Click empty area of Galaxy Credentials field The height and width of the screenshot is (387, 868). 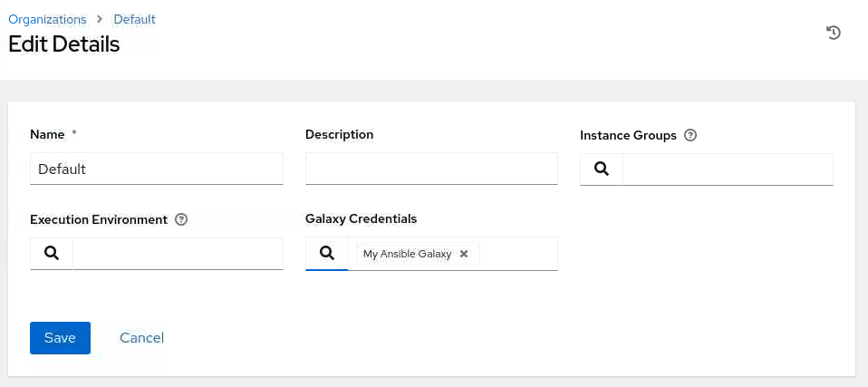point(518,254)
